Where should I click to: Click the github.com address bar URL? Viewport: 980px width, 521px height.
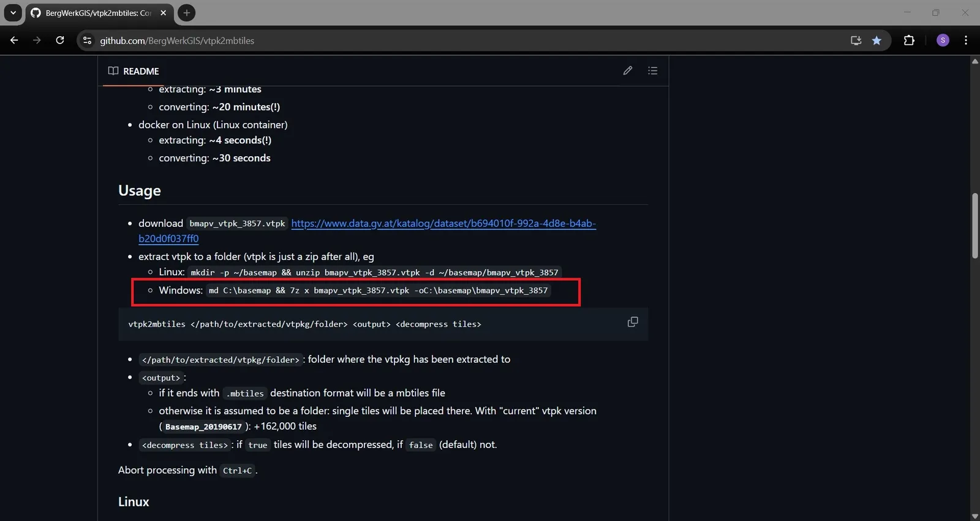click(x=177, y=41)
